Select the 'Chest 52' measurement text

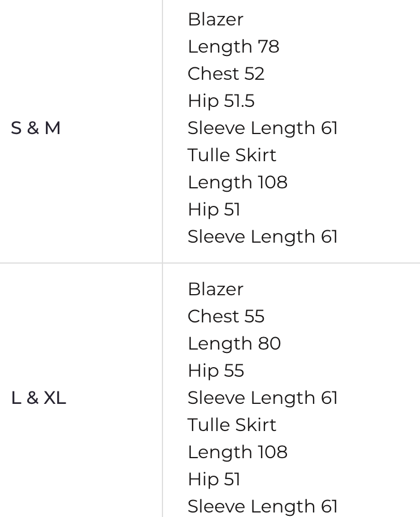tap(226, 74)
